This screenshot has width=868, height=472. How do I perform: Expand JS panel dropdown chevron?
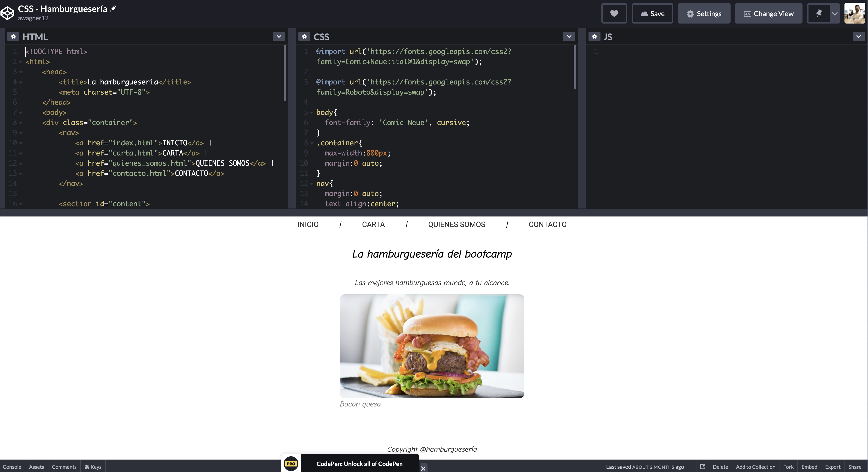coord(859,36)
